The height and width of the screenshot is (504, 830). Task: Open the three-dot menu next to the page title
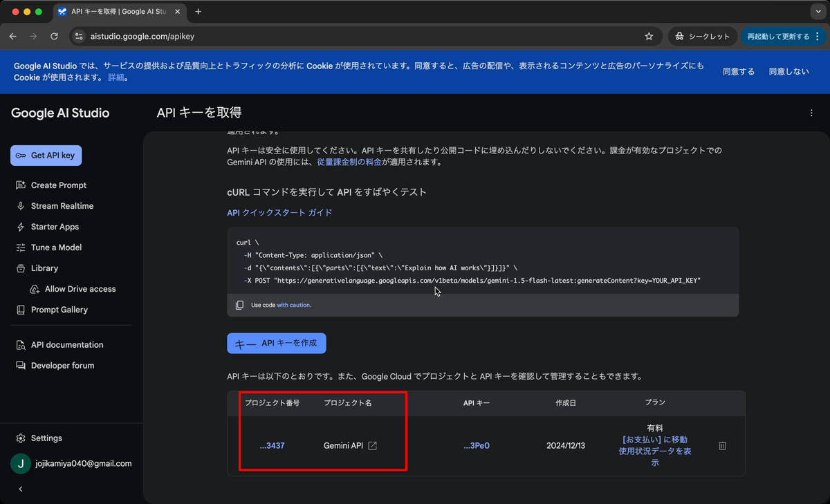[811, 113]
